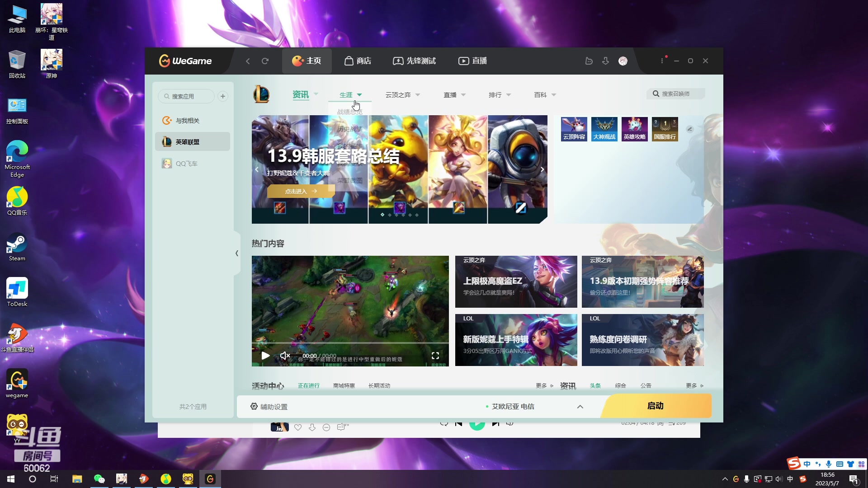
Task: Select 商城特惠 activity tab
Action: [x=344, y=386]
